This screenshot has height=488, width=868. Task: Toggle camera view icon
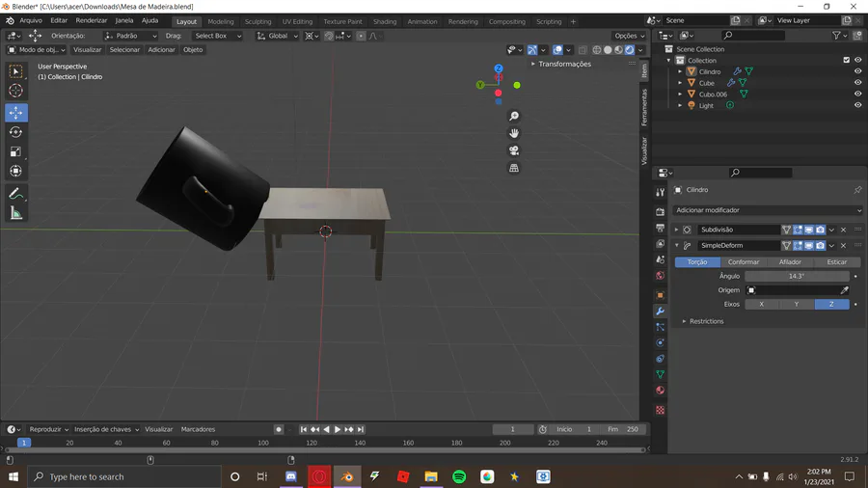pyautogui.click(x=514, y=150)
